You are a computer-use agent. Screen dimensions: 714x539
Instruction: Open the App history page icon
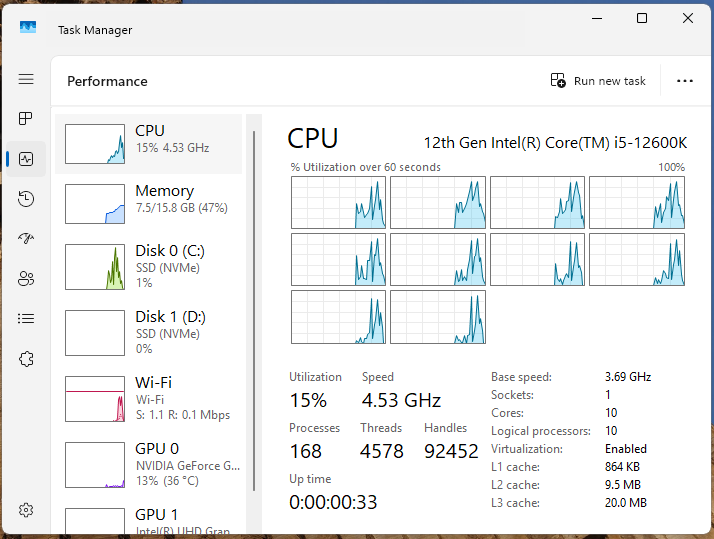click(x=26, y=199)
